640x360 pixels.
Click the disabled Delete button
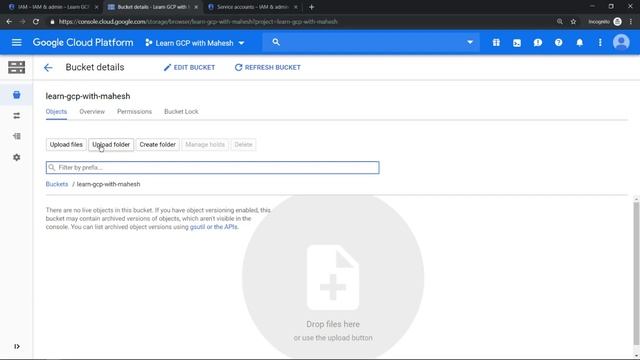click(243, 144)
